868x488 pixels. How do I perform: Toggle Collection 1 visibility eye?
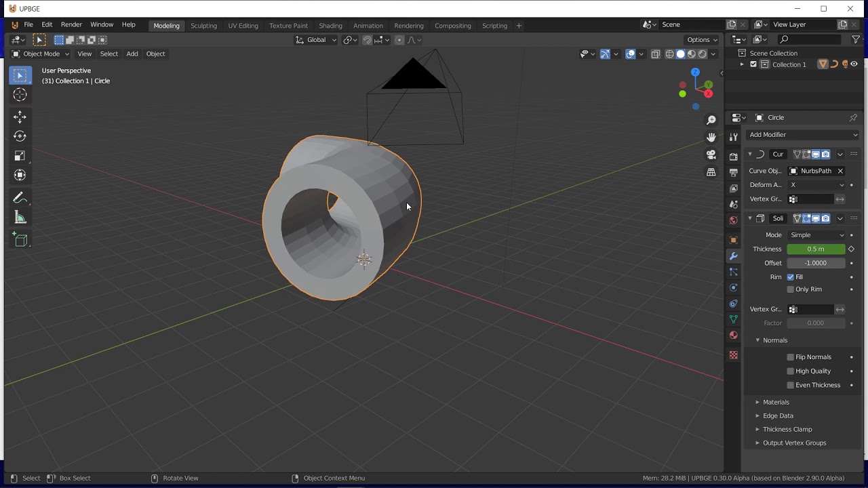[854, 64]
